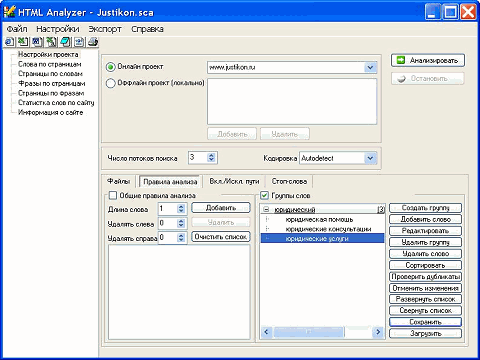Click the Редактировать button
The image size is (480, 360).
(426, 231)
